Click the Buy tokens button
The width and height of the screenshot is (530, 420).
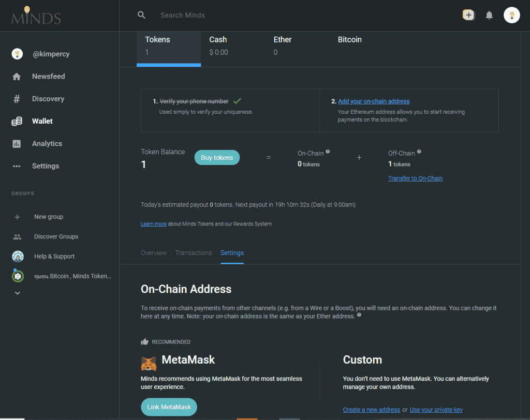[217, 157]
